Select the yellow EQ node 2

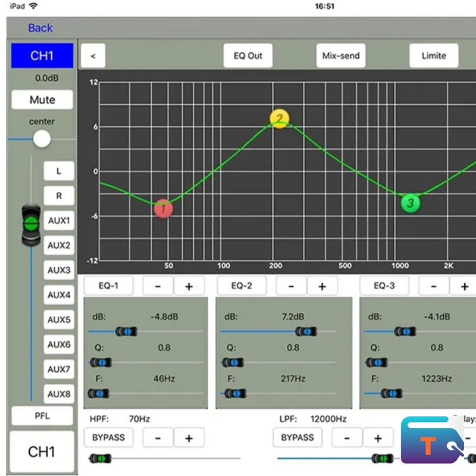point(278,118)
